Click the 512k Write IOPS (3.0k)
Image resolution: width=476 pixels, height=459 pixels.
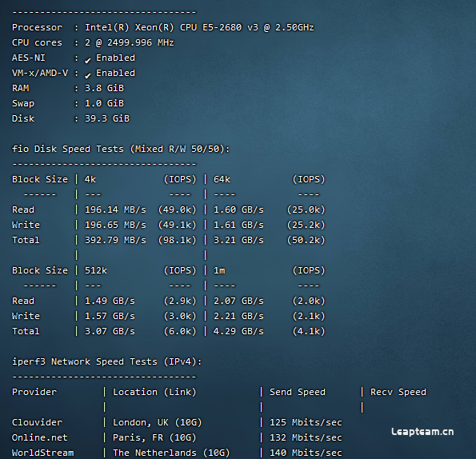pos(180,316)
